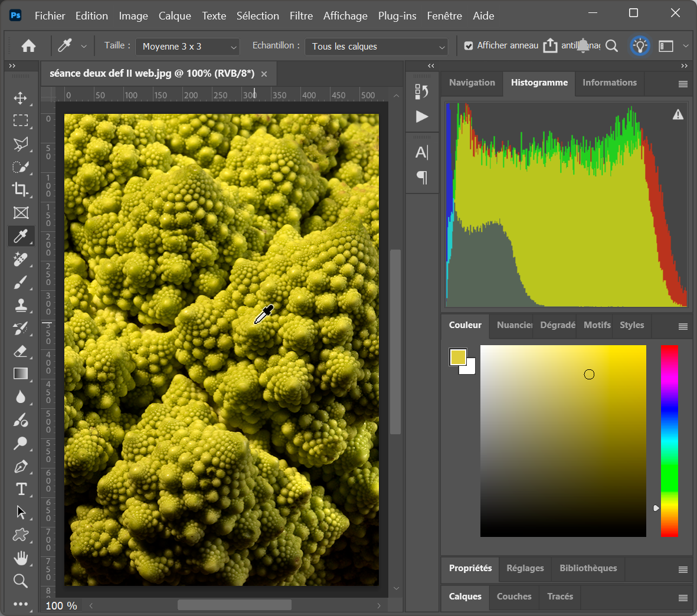The image size is (697, 616).
Task: Select the Horizontal Type tool
Action: coord(21,489)
